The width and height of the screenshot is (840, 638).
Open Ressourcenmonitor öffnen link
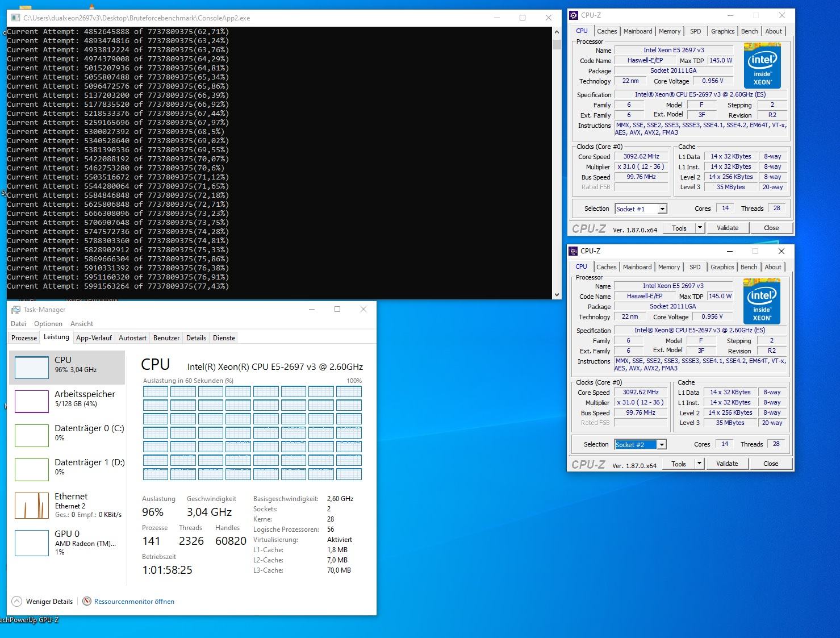tap(134, 602)
